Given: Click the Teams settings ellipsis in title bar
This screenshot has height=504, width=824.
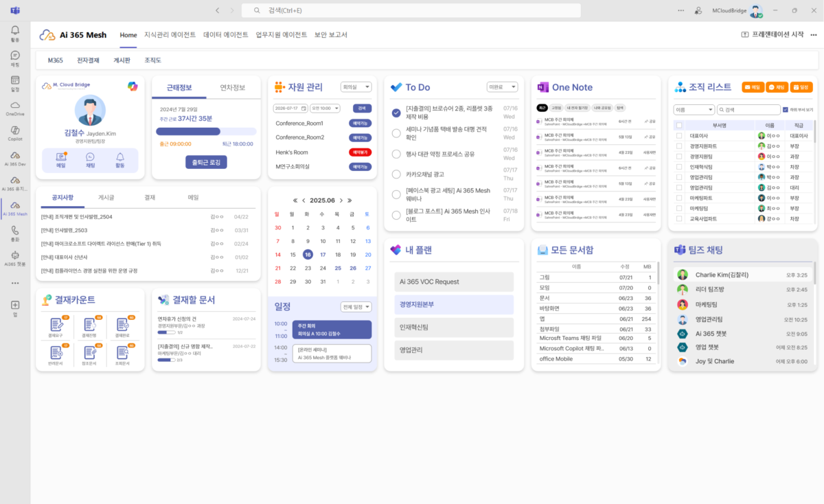Looking at the screenshot, I should [x=680, y=10].
